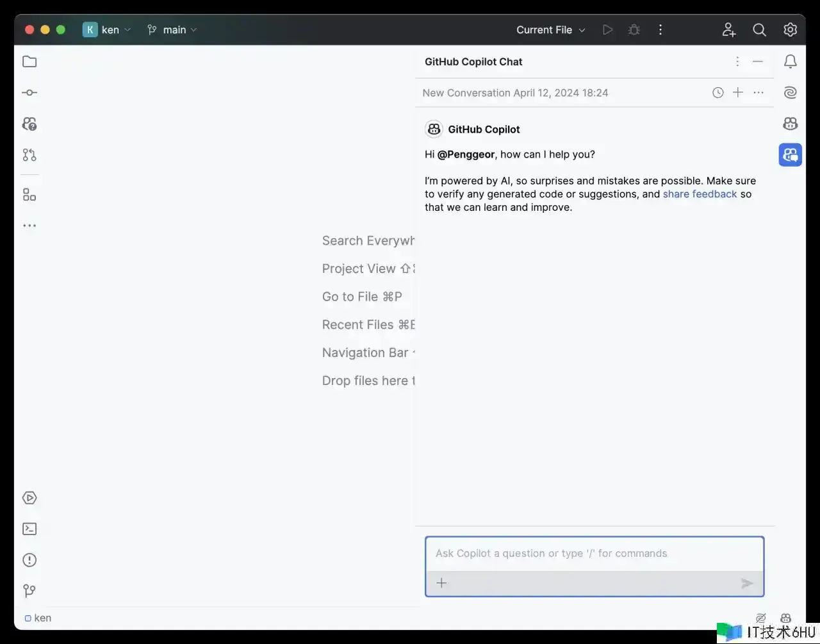Image resolution: width=820 pixels, height=644 pixels.
Task: Click the GitHub Copilot Chat panel title
Action: coord(473,62)
